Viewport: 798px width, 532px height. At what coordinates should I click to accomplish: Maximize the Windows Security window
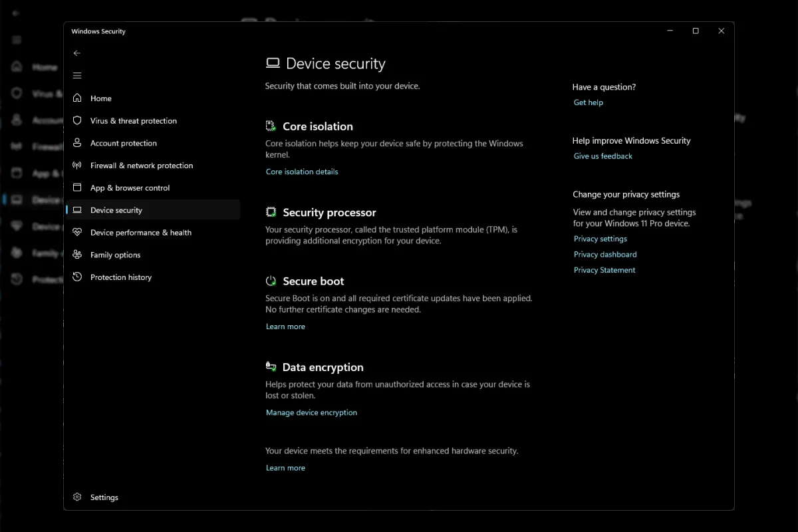tap(696, 31)
